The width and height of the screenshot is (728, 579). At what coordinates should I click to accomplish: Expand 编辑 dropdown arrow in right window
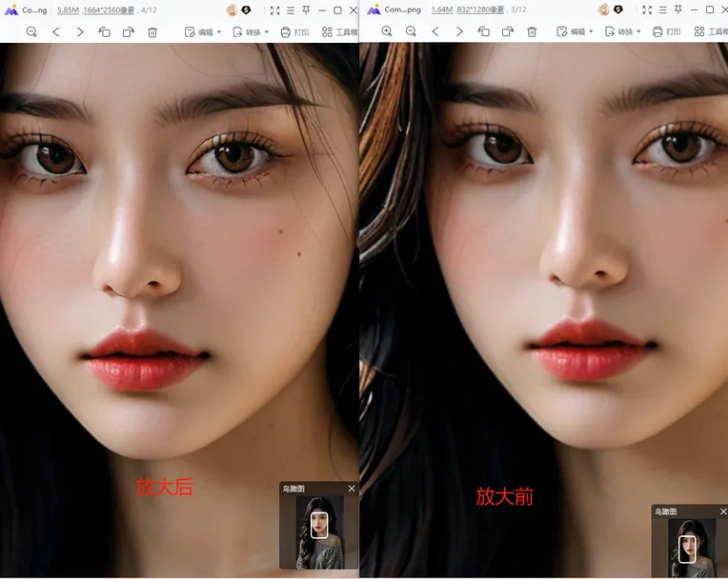[591, 31]
